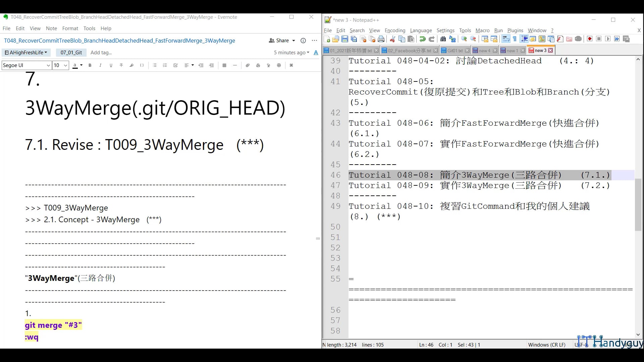Apply highlighter formatting in Evernote
The width and height of the screenshot is (644, 362).
tap(131, 65)
